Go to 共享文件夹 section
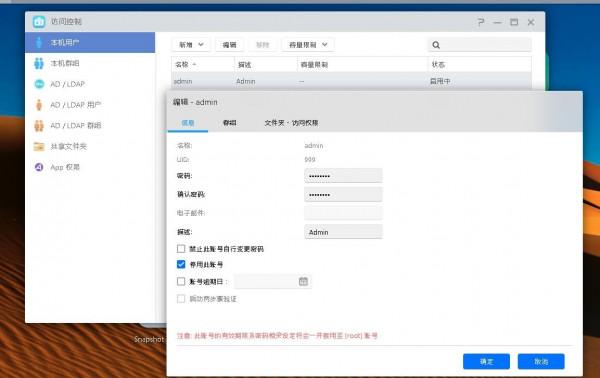The image size is (600, 378). pos(90,147)
